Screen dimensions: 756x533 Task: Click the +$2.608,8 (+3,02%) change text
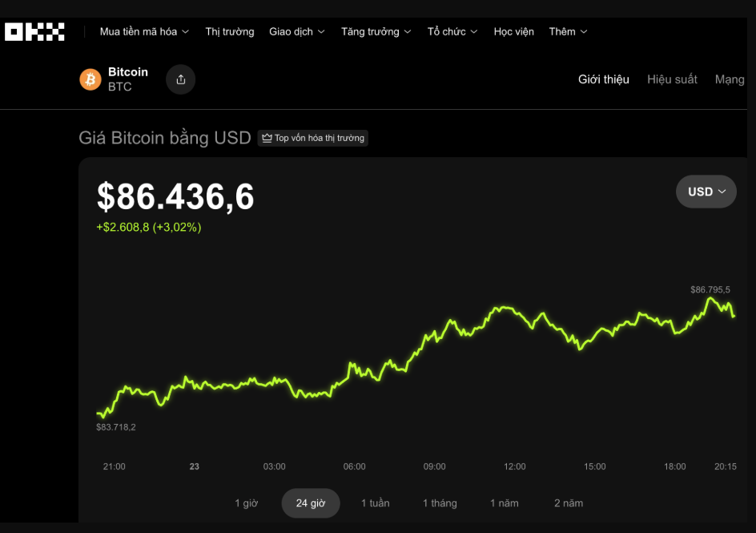pyautogui.click(x=149, y=227)
